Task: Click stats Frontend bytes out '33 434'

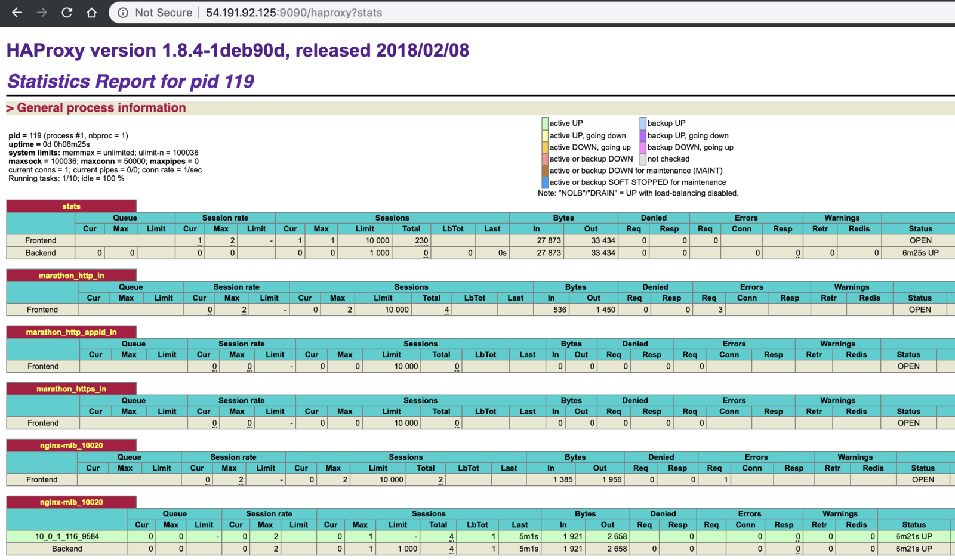Action: coord(603,240)
